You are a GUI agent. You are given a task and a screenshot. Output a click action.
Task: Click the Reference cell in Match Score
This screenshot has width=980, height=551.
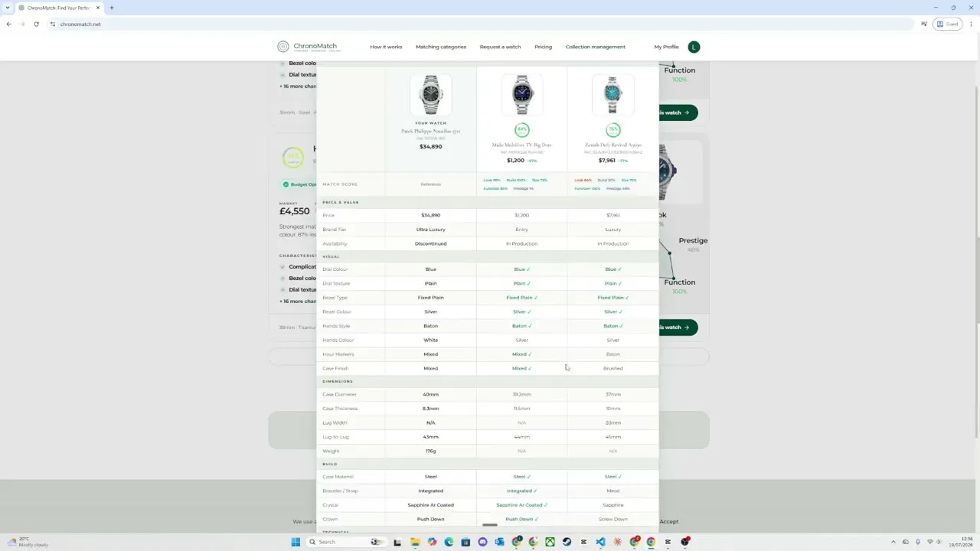[430, 184]
